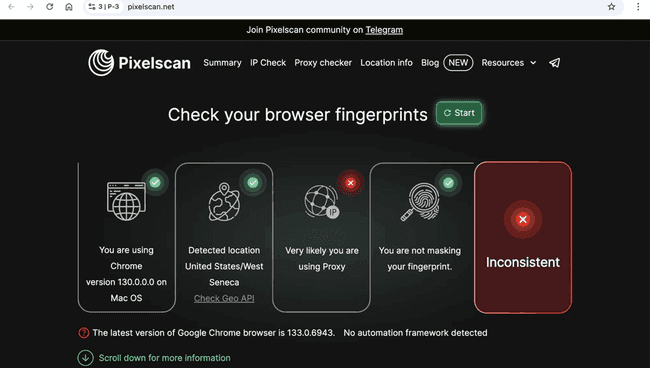Open the browser three-dot menu
Image resolution: width=650 pixels, height=368 pixels.
tap(638, 7)
